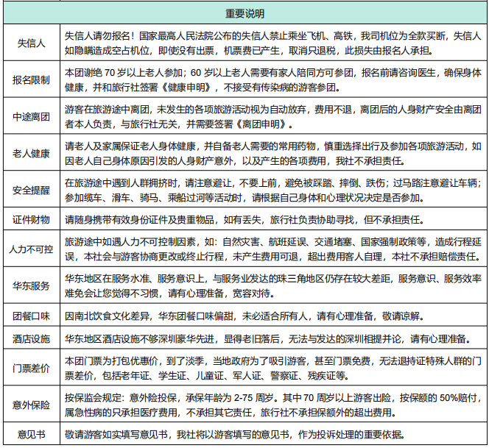Click the text starting 旅游途中如遇人力不可控制因素
This screenshot has height=448, width=489.
[273, 249]
